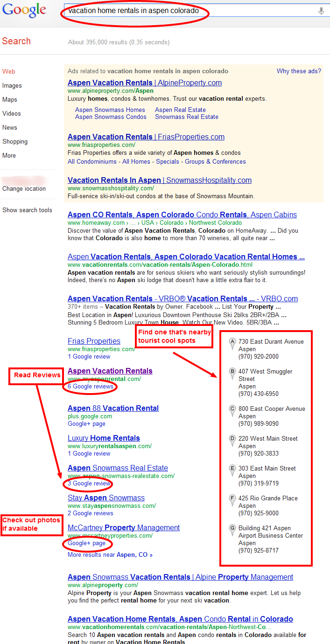Open the All Condominiums sitelink
Image resolution: width=330 pixels, height=644 pixels.
[92, 162]
